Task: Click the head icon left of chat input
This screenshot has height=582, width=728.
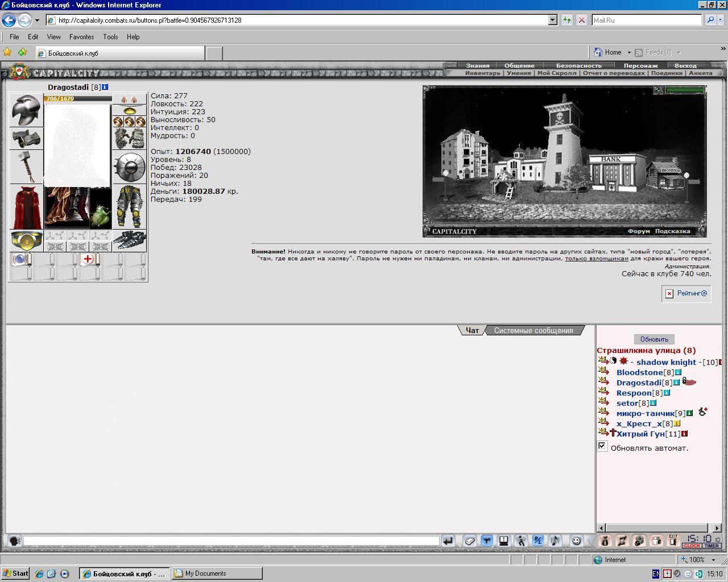Action: 14,541
